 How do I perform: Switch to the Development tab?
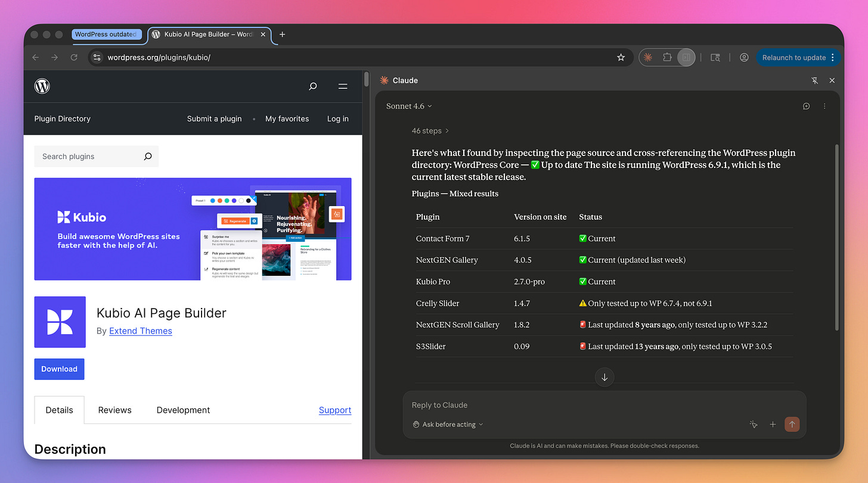pos(184,410)
